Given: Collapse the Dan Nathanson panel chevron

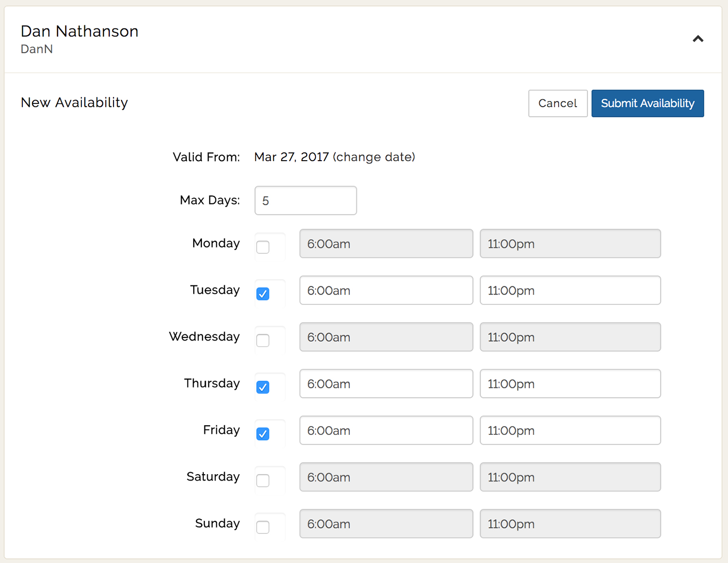Looking at the screenshot, I should 698,39.
